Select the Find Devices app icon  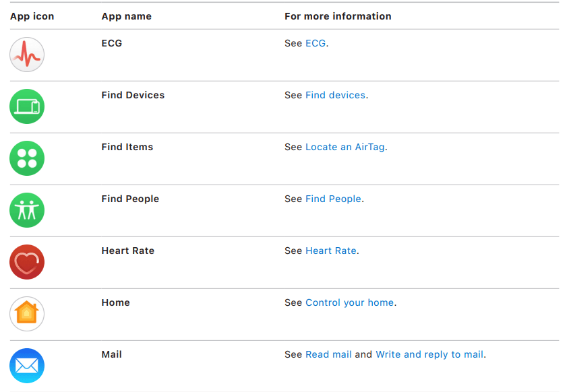[x=26, y=106]
